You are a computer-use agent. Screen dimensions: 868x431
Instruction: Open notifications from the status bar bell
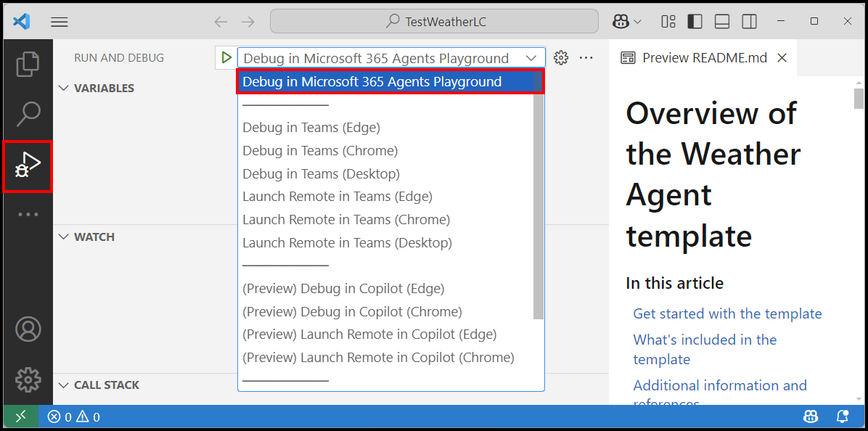coord(842,416)
